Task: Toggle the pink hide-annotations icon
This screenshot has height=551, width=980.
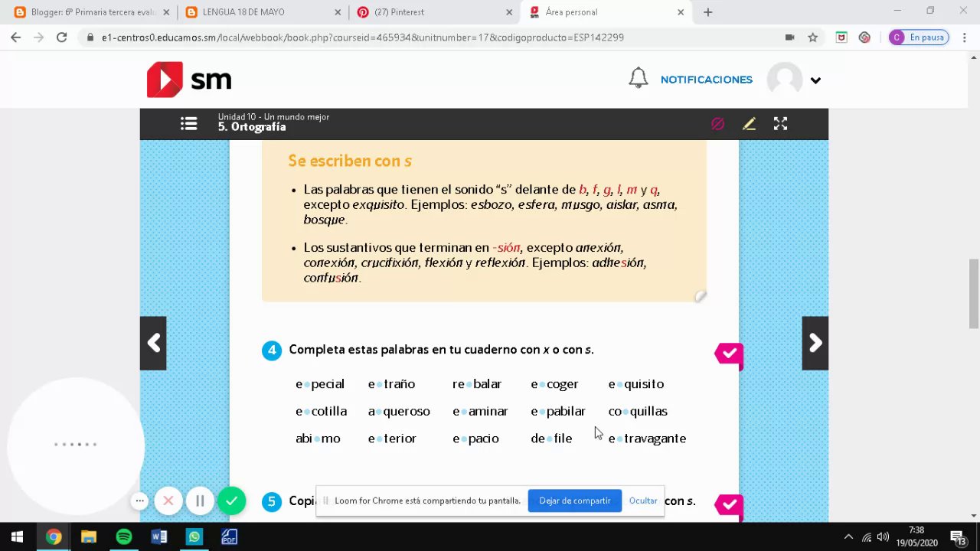Action: 717,124
